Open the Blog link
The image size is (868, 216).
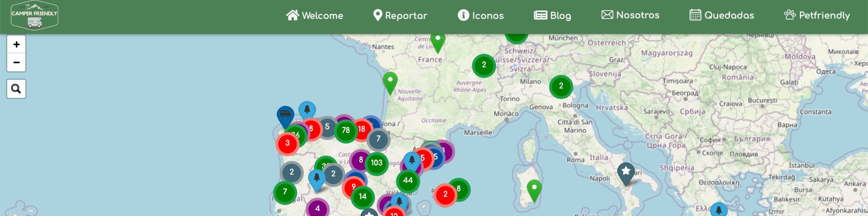click(553, 16)
